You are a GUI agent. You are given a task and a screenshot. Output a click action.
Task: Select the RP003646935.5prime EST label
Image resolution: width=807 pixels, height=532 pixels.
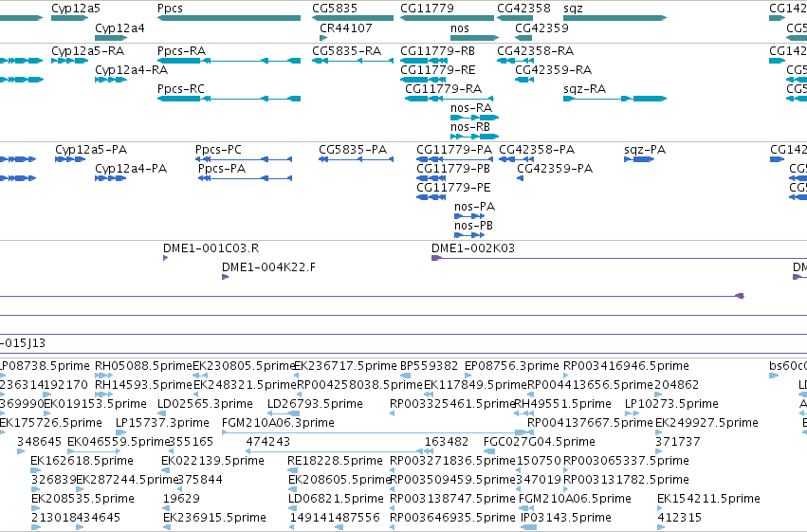coord(452,518)
